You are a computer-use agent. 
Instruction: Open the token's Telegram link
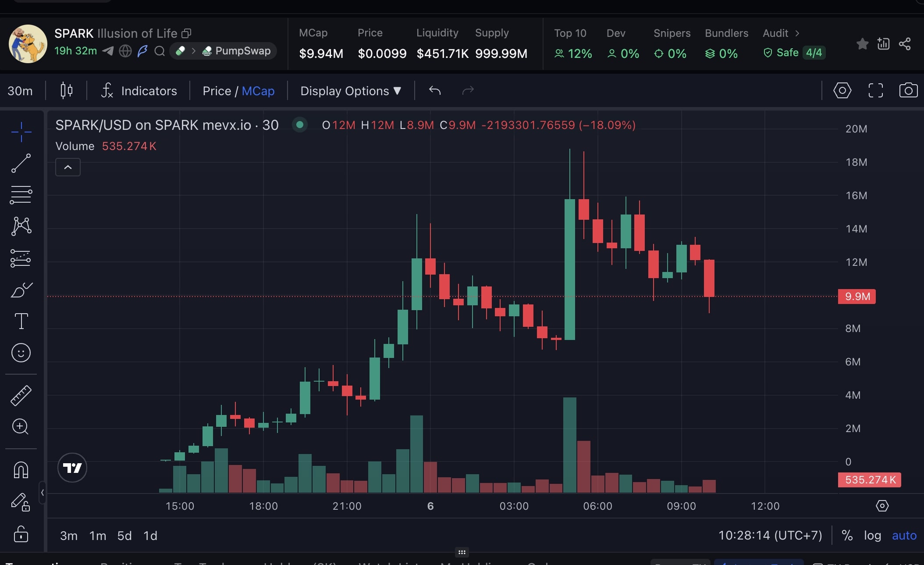point(108,51)
